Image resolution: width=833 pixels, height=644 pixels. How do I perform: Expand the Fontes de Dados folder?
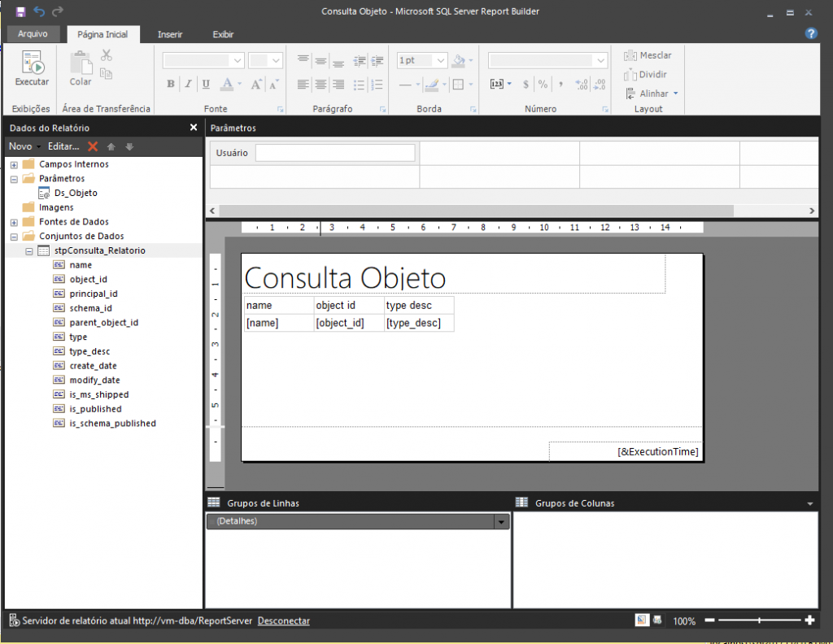[14, 223]
